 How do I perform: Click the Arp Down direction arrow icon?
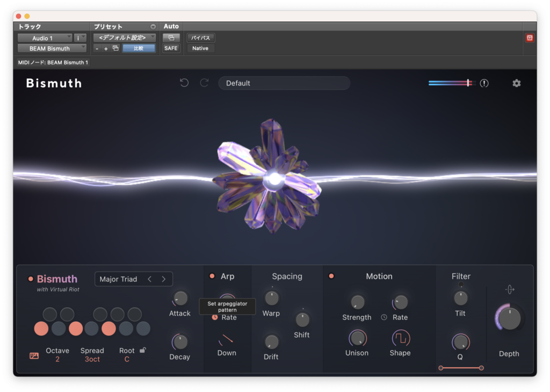pyautogui.click(x=226, y=339)
